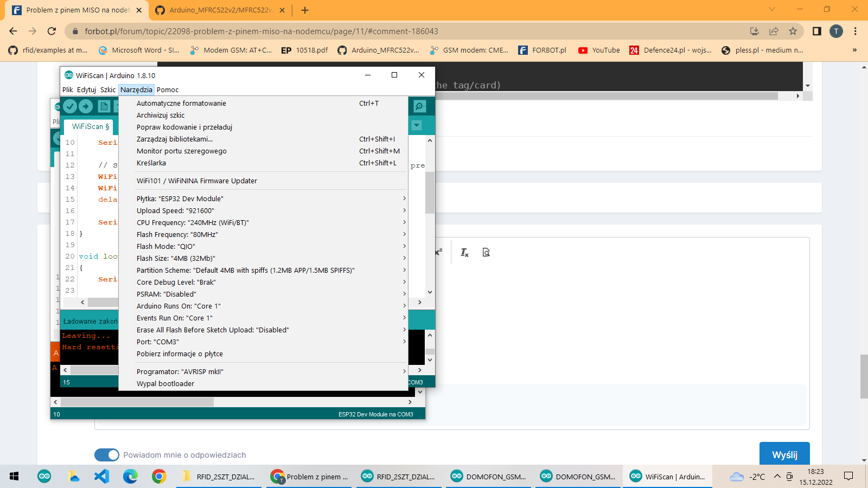Open the paint/photos app icon in taskbar
Screen dimensions: 868x488
click(x=73, y=477)
